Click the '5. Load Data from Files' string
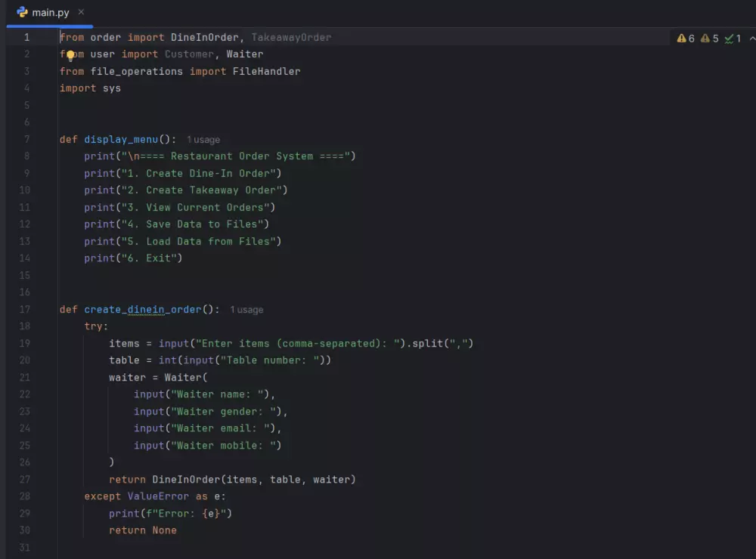756x559 pixels. tap(198, 242)
